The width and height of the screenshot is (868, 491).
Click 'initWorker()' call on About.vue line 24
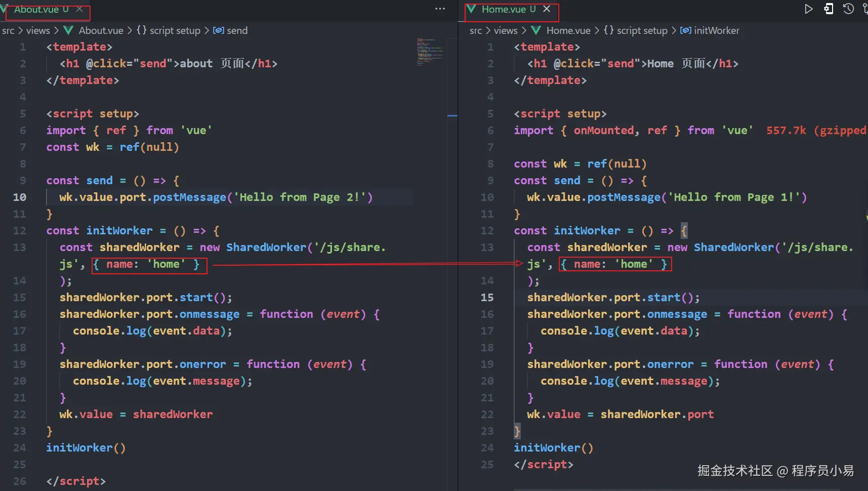86,448
